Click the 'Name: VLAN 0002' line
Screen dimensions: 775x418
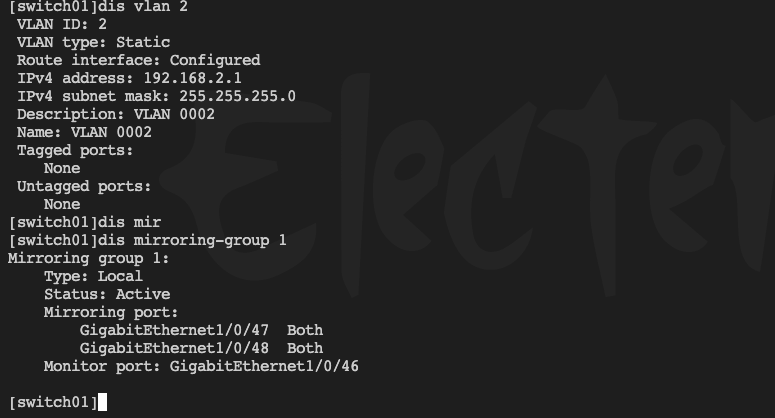coord(84,132)
